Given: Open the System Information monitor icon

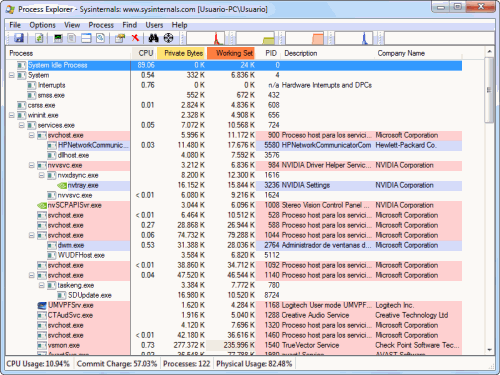Looking at the screenshot, I should coord(58,38).
